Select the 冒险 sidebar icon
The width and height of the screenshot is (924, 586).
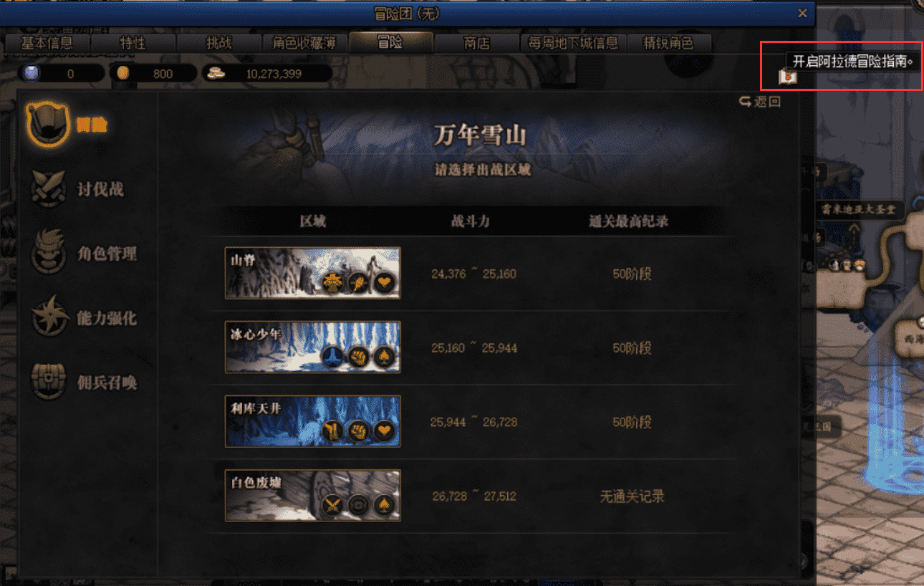pos(48,124)
